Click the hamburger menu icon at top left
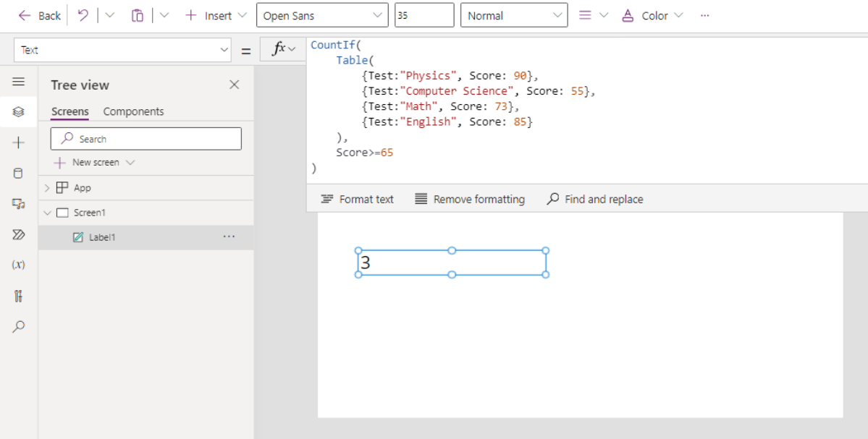 (20, 80)
